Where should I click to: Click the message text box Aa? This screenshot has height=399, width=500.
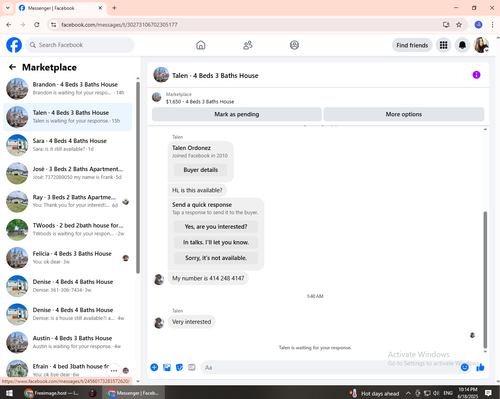point(330,367)
